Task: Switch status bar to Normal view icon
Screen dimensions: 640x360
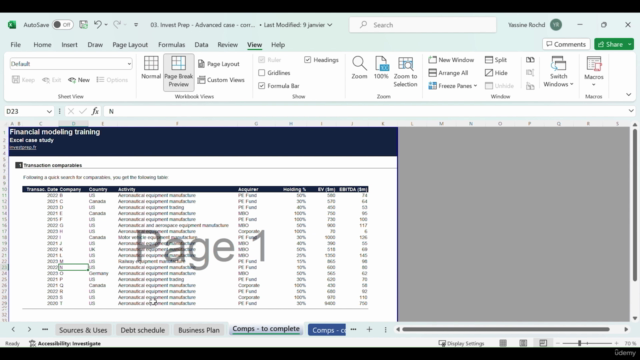Action: (503, 343)
